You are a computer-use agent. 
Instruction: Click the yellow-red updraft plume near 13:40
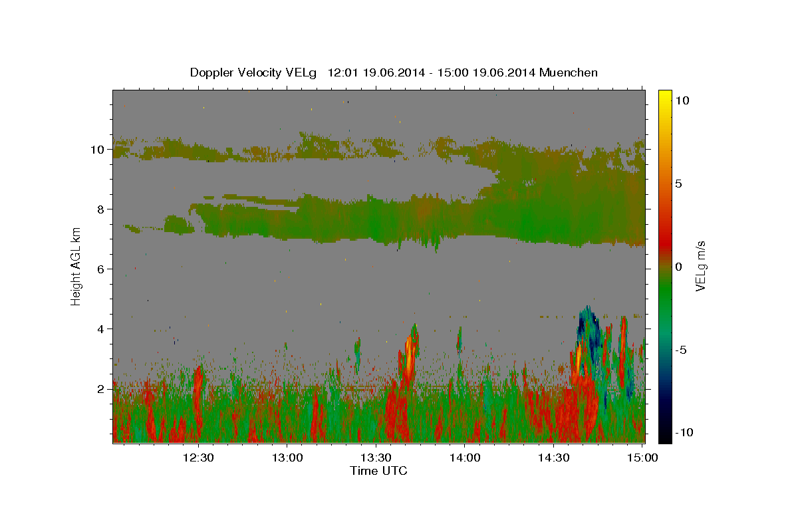(409, 356)
